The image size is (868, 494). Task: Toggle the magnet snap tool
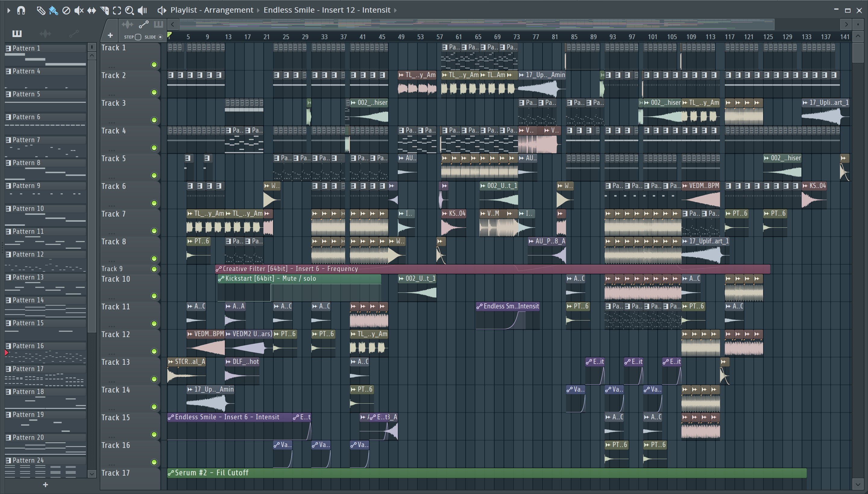pyautogui.click(x=21, y=11)
